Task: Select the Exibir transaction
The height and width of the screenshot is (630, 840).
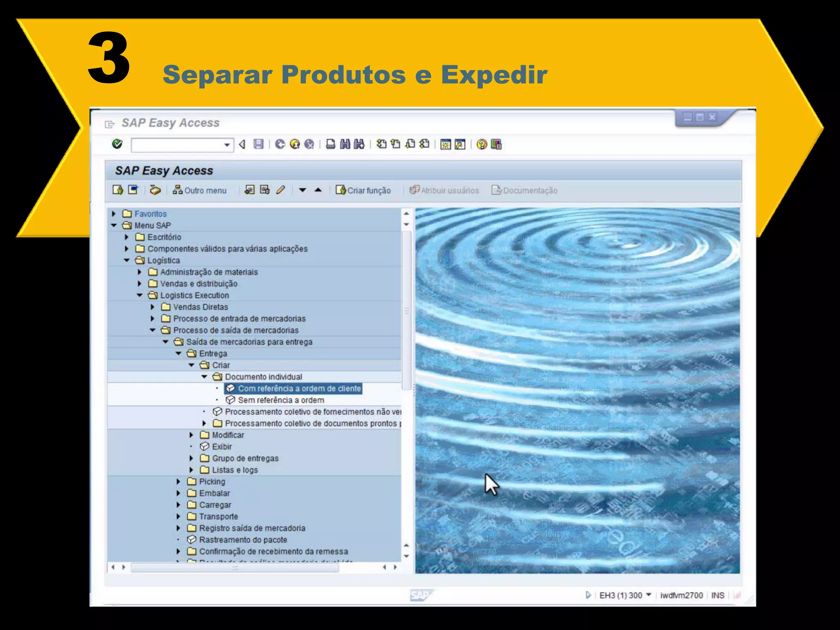Action: [216, 447]
